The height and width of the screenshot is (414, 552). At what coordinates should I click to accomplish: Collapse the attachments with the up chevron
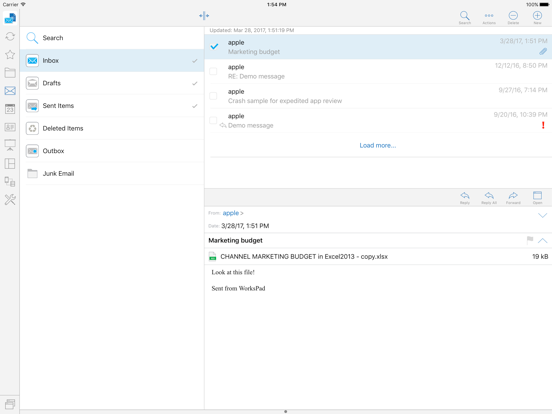tap(542, 240)
